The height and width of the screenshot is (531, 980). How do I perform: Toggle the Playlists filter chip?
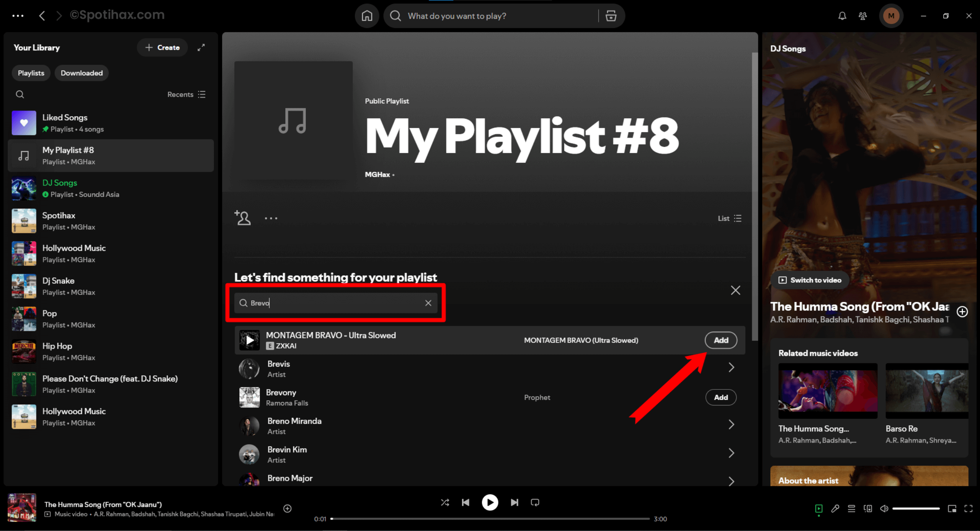tap(31, 73)
